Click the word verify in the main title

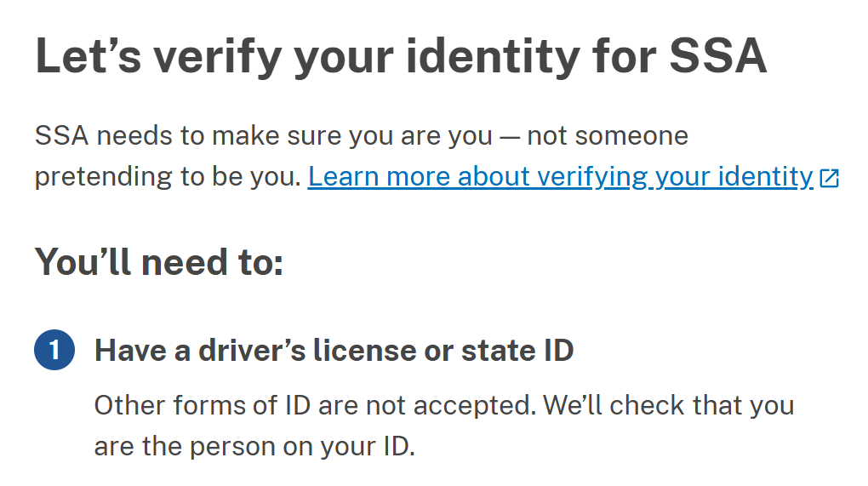coord(218,56)
